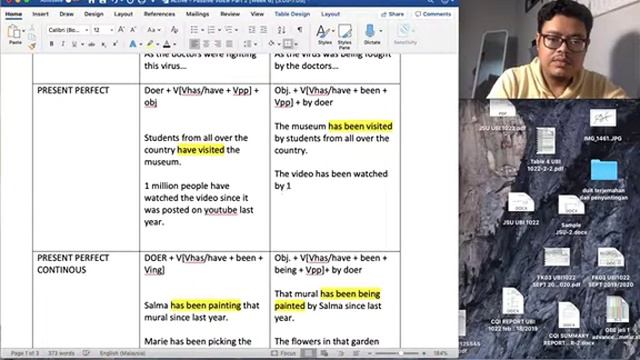The image size is (640, 360).
Task: Adjust the zoom slider handle
Action: (x=401, y=353)
